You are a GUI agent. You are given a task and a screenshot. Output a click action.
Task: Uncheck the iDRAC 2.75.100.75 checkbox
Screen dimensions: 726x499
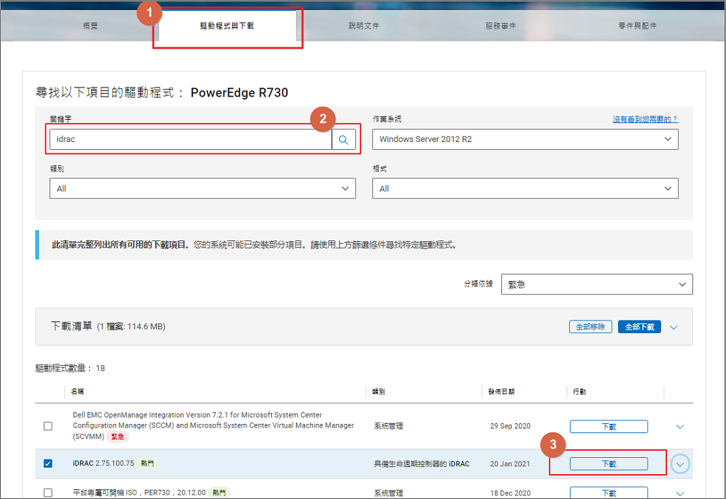point(48,463)
